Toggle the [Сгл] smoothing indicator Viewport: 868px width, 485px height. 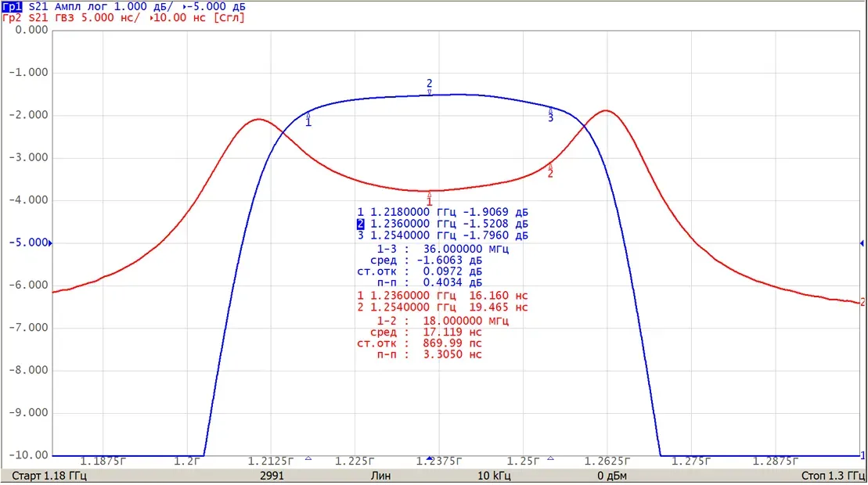click(x=229, y=18)
